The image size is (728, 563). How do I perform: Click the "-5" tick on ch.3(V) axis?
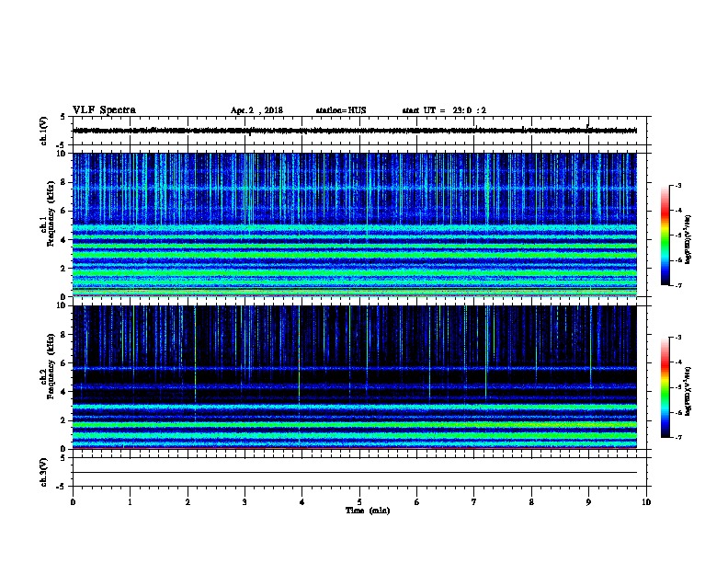point(62,487)
